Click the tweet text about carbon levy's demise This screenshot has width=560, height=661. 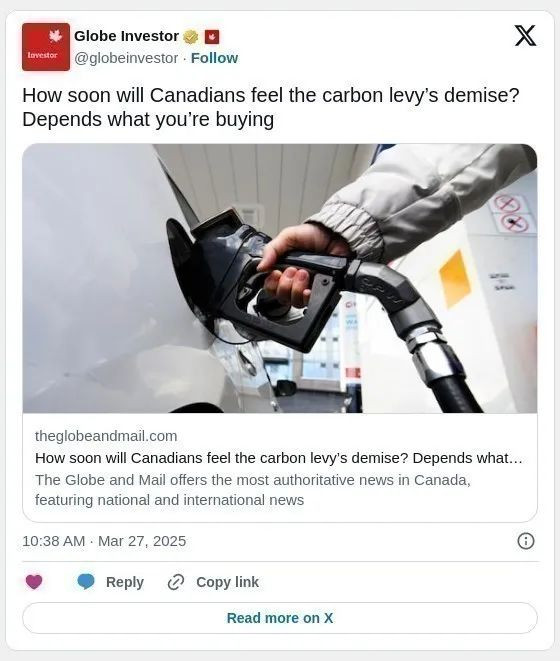(271, 107)
